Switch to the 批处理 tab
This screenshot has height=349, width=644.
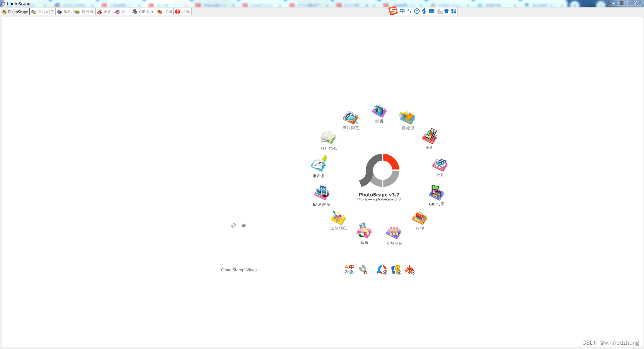click(x=84, y=12)
